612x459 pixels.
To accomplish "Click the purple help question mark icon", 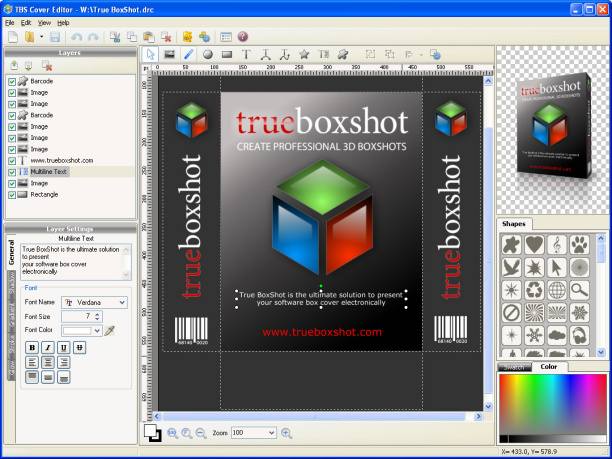I will point(242,37).
